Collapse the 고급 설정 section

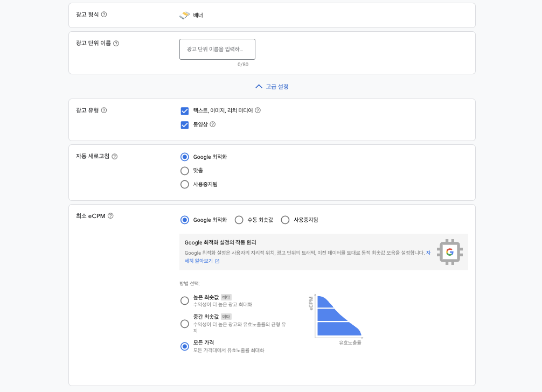coord(272,87)
